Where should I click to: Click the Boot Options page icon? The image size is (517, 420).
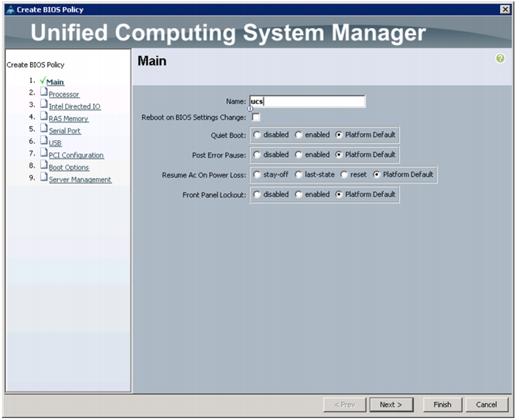pos(44,164)
